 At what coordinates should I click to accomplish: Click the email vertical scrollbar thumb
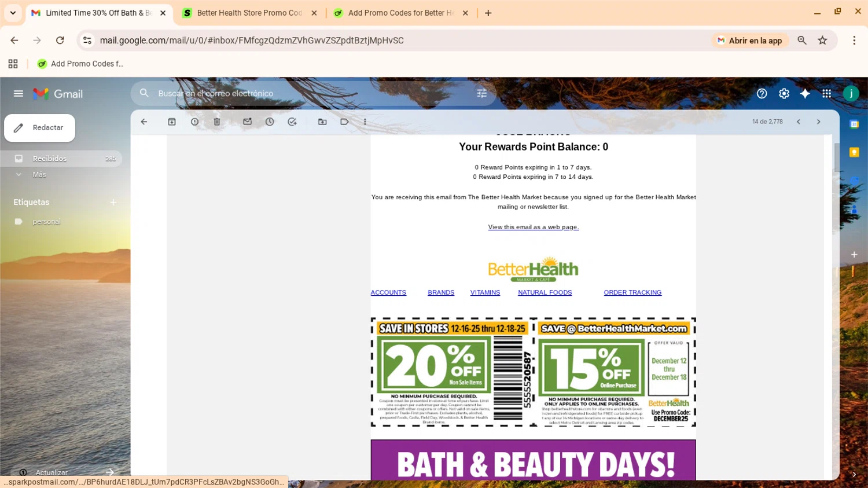[836, 157]
